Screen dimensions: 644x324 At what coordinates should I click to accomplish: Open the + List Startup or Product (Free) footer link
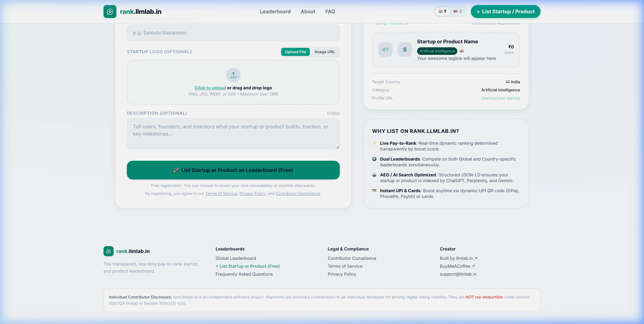point(247,266)
